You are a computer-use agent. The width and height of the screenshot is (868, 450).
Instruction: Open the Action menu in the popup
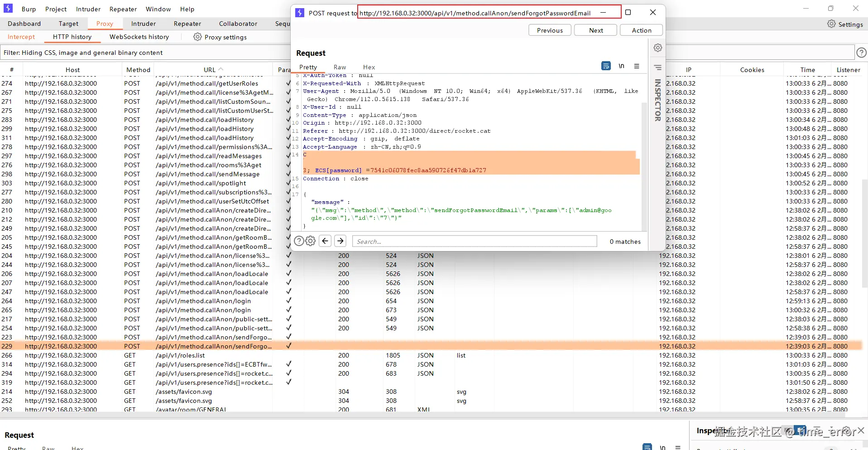point(642,30)
